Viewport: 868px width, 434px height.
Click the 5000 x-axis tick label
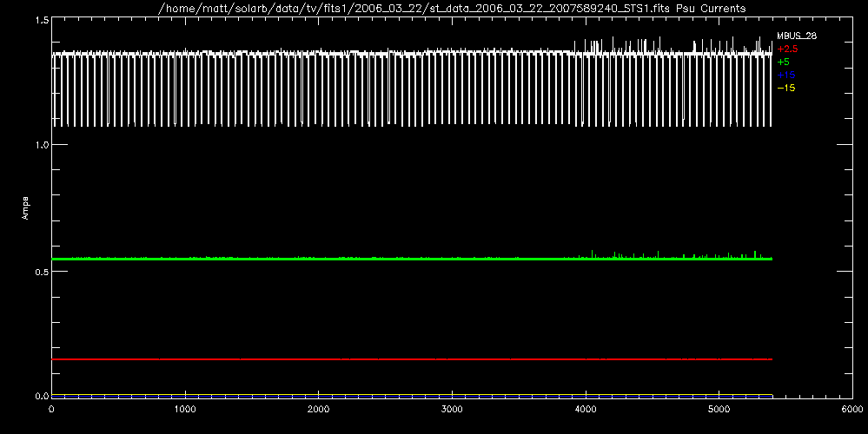[x=719, y=409]
